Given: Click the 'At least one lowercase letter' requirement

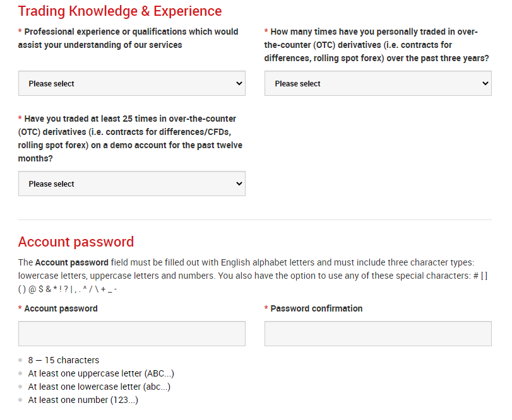Looking at the screenshot, I should [99, 387].
